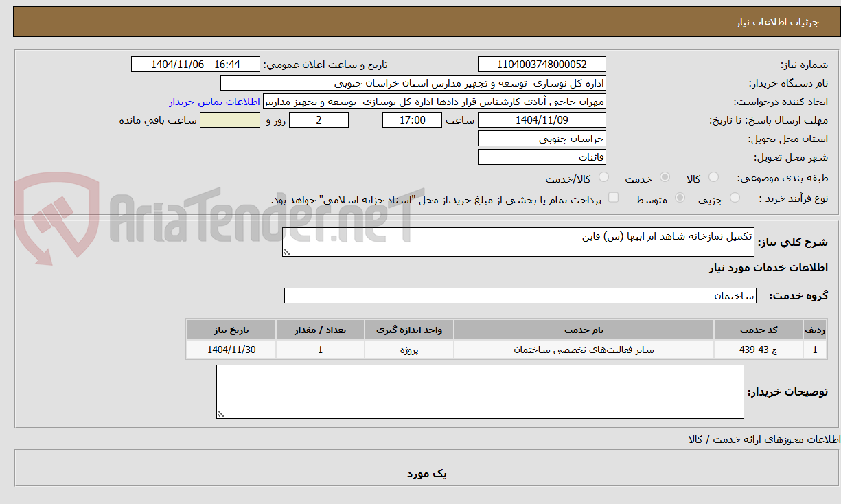
Task: Select the متوسط purchase type radio
Action: point(680,198)
